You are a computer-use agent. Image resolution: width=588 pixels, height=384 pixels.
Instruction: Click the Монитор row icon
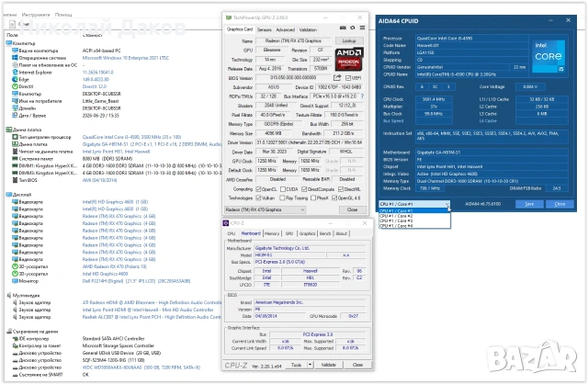(15, 281)
